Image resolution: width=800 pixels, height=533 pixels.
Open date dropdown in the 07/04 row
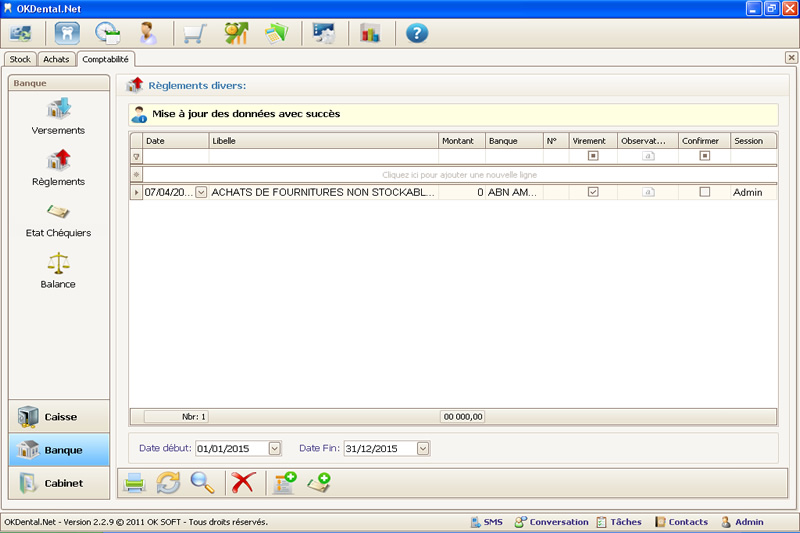point(202,192)
